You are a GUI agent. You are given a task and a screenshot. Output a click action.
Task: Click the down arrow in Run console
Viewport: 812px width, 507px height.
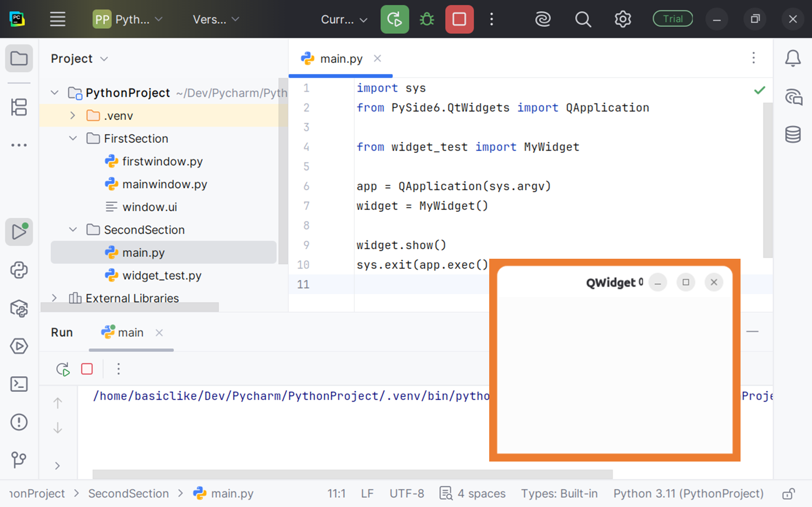[58, 428]
